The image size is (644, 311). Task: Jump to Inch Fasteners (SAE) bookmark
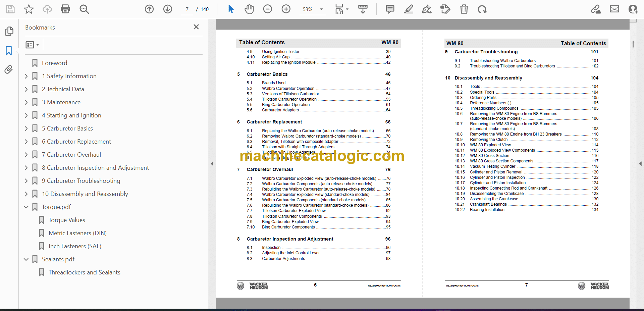click(75, 246)
